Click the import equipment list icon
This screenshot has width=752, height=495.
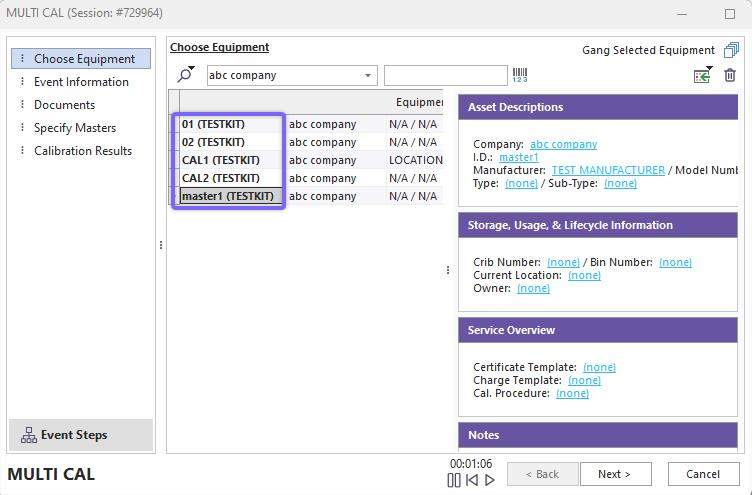tap(703, 76)
